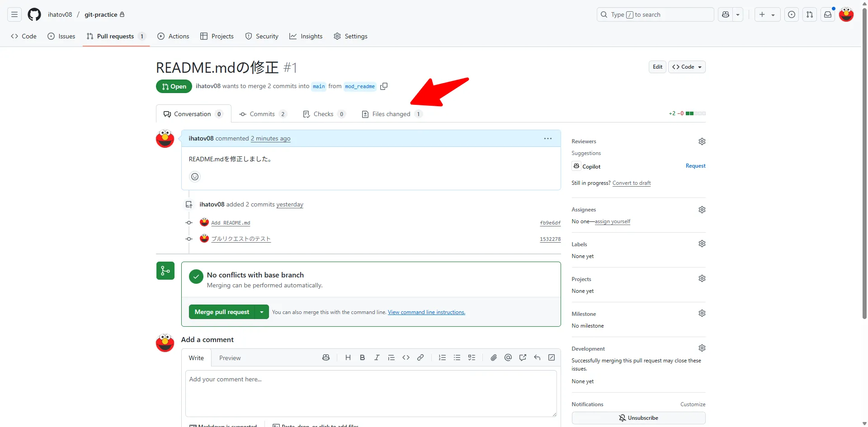This screenshot has width=868, height=427.
Task: Open notifications inbox icon
Action: 828,14
